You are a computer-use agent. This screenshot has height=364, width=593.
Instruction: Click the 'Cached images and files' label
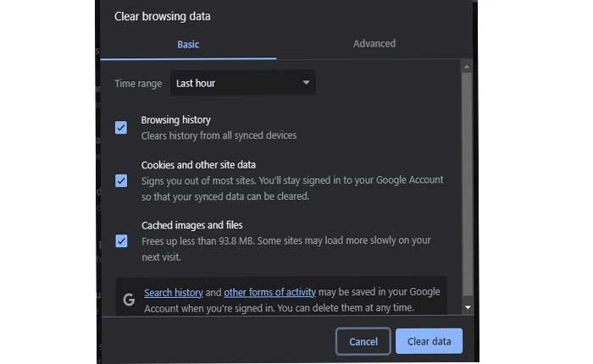point(191,225)
